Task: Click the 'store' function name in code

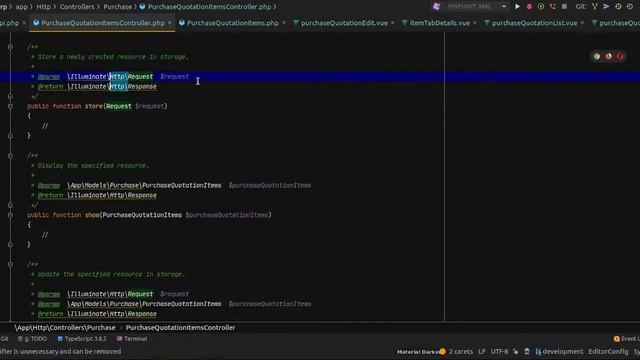Action: point(93,106)
